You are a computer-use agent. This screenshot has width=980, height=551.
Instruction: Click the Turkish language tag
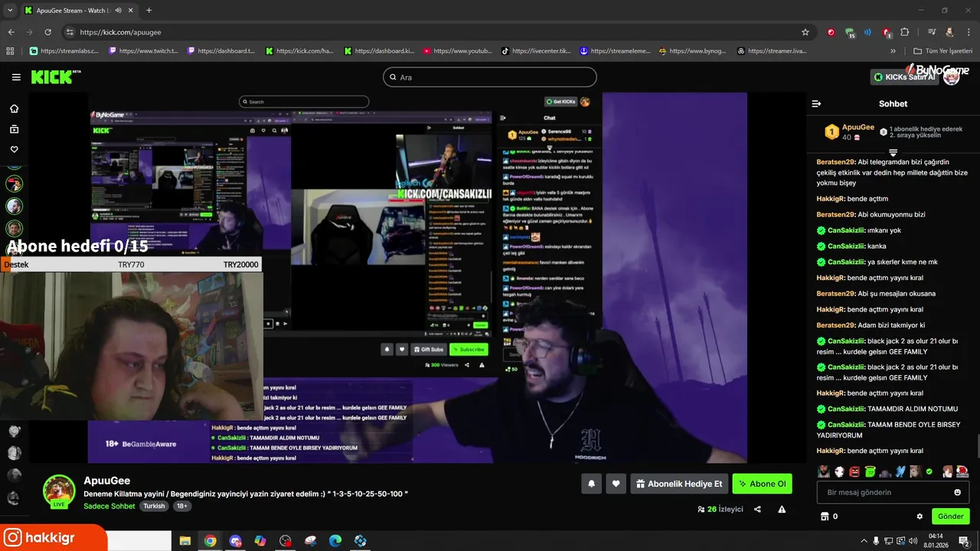pos(154,506)
